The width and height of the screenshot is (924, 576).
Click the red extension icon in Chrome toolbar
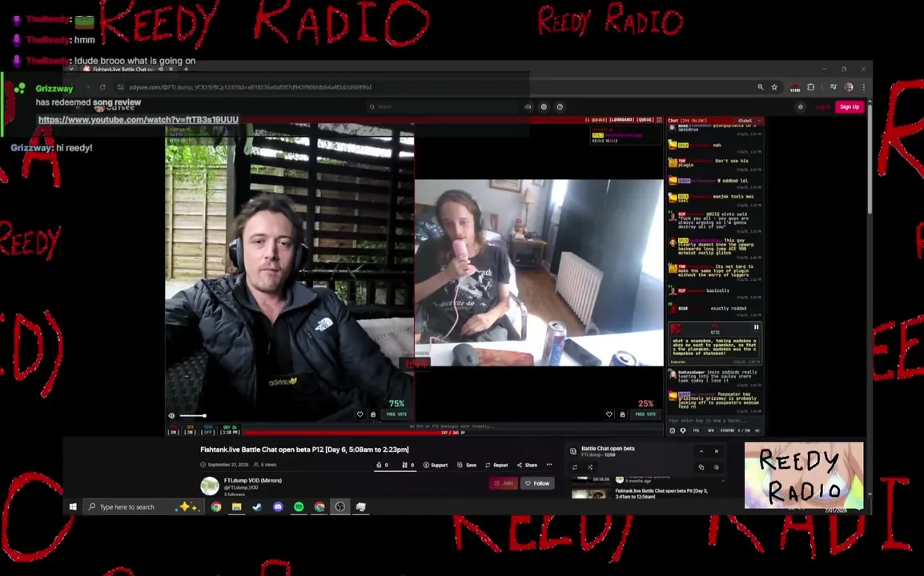(795, 88)
